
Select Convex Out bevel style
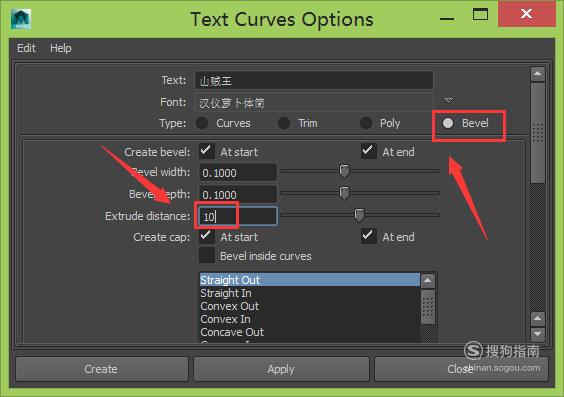tap(310, 306)
